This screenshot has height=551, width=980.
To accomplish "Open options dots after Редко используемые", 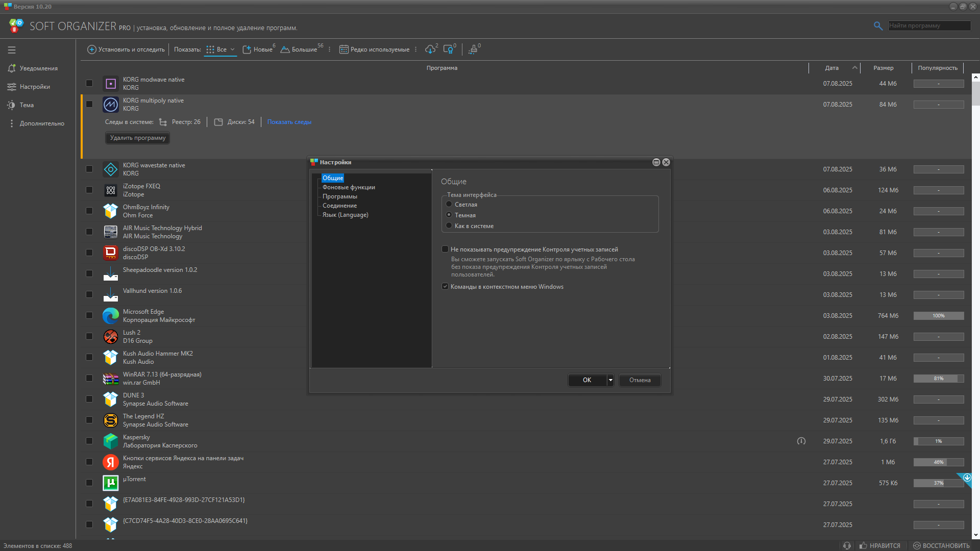I will click(x=415, y=49).
